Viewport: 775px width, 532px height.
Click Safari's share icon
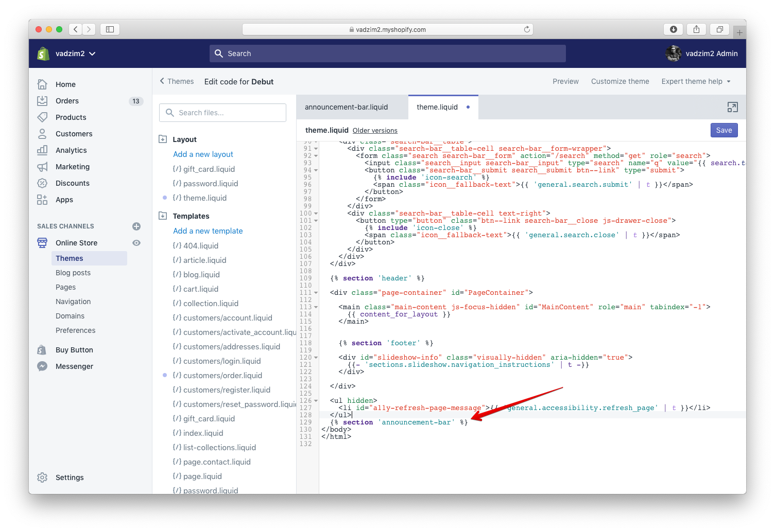tap(696, 29)
